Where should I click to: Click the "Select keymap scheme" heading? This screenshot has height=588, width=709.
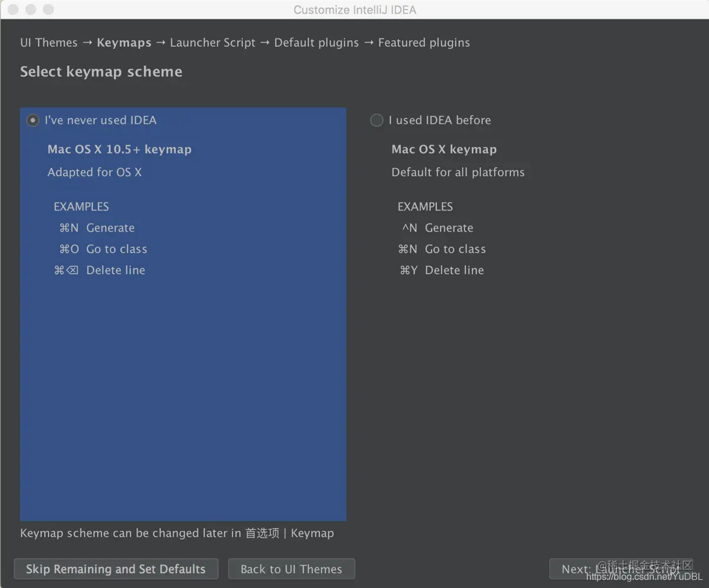pos(101,71)
